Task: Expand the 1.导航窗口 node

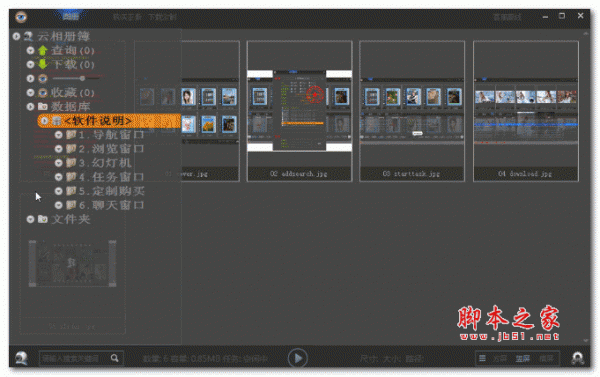Action: [x=59, y=135]
